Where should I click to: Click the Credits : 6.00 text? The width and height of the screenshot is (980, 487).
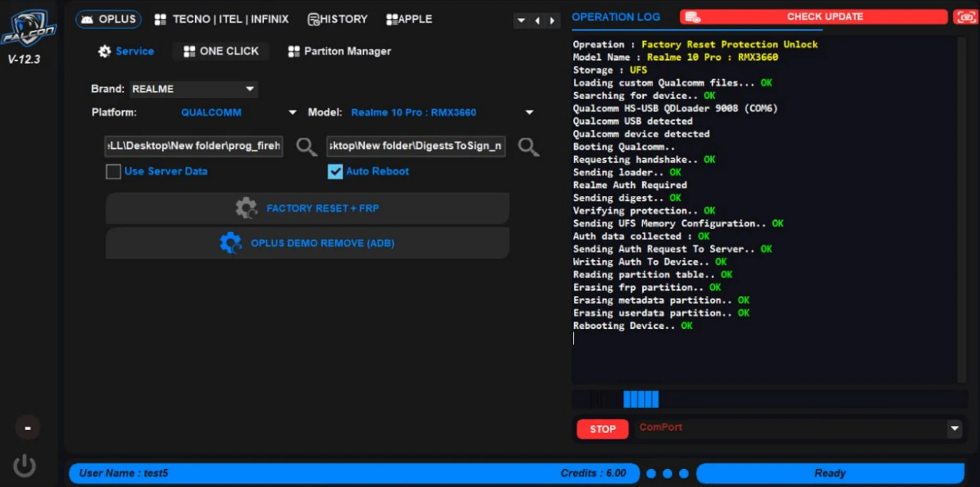(x=593, y=473)
